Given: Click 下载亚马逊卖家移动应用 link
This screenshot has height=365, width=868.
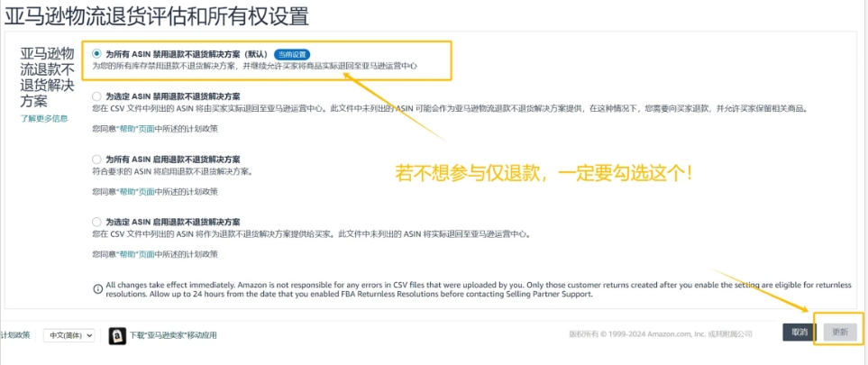Looking at the screenshot, I should [173, 335].
